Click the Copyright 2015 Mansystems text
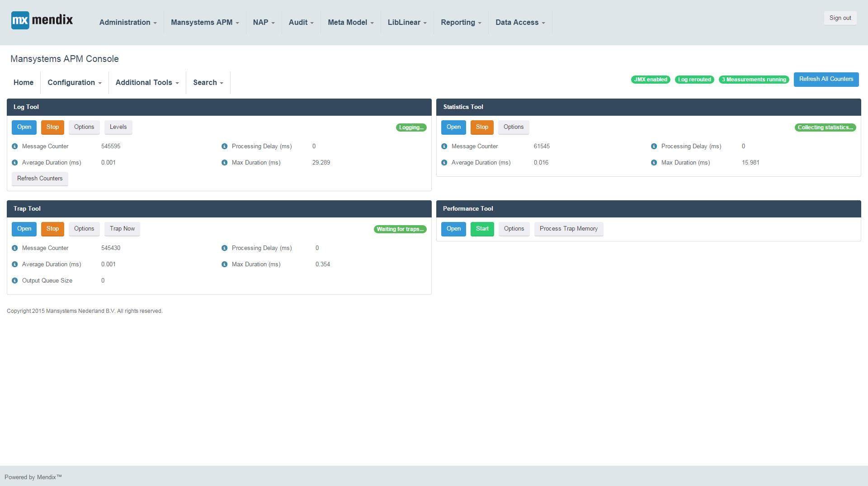 (x=85, y=311)
